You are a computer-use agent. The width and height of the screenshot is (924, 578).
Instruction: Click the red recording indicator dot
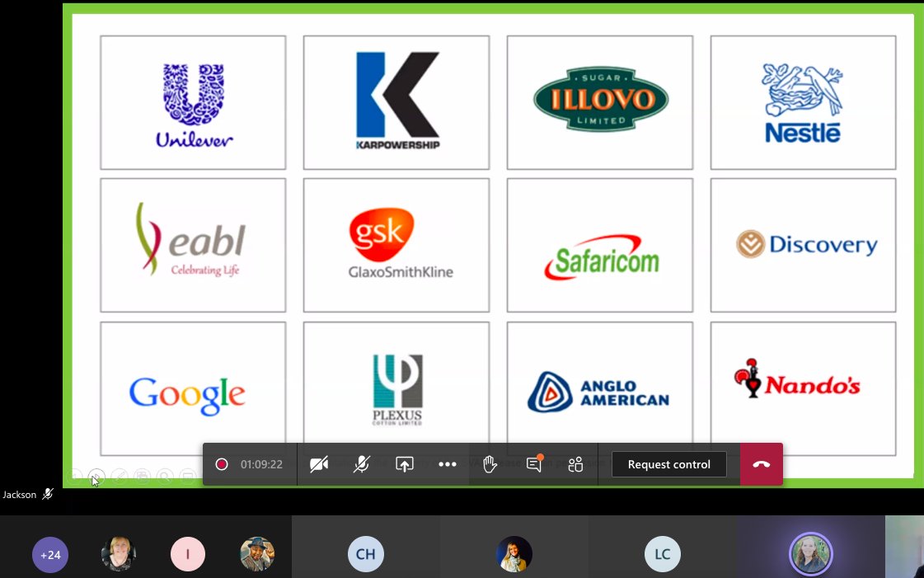point(222,464)
